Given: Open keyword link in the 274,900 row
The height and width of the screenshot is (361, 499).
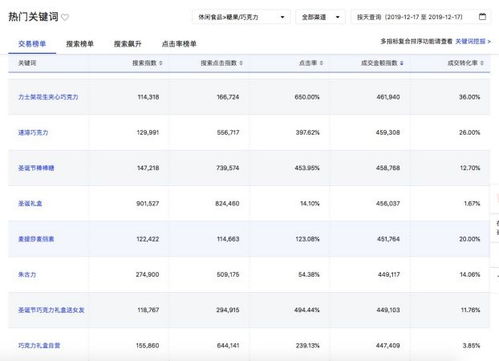Looking at the screenshot, I should (27, 275).
